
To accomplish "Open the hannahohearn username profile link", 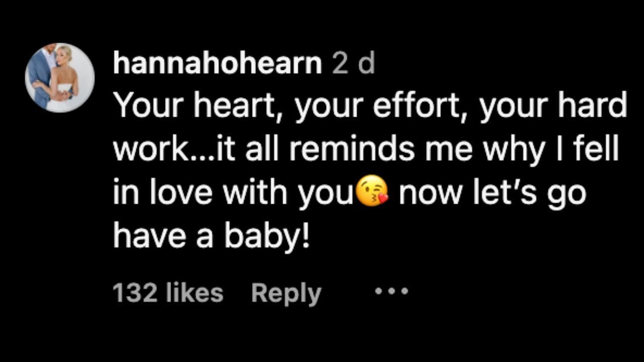I will 217,64.
